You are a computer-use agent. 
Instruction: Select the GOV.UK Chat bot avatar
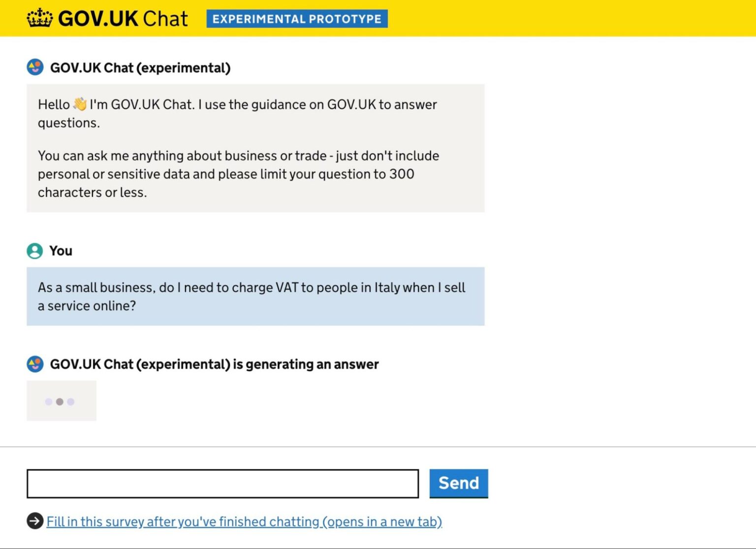(34, 67)
